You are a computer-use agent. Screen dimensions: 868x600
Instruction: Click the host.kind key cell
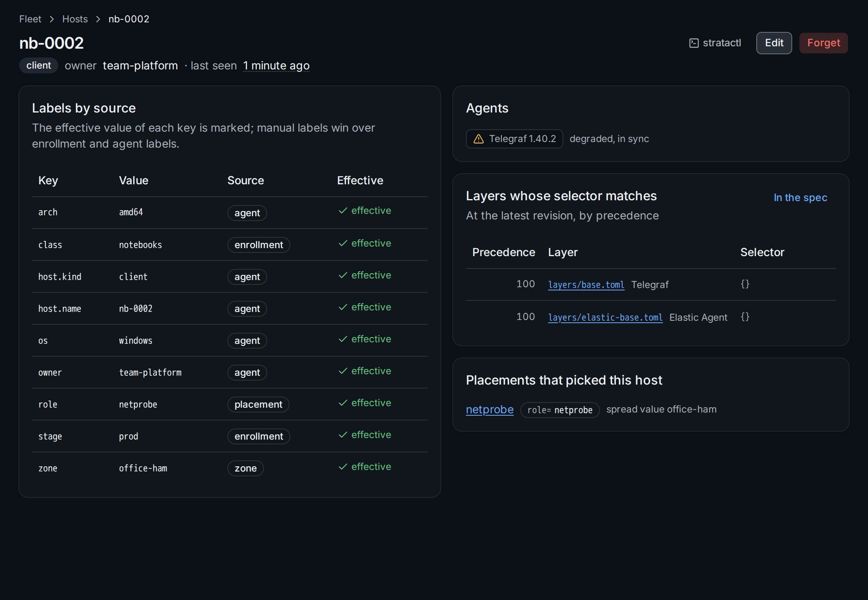[60, 277]
